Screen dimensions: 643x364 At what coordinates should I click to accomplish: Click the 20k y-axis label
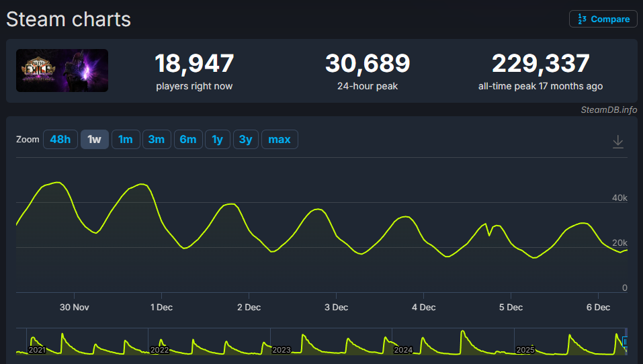(619, 243)
